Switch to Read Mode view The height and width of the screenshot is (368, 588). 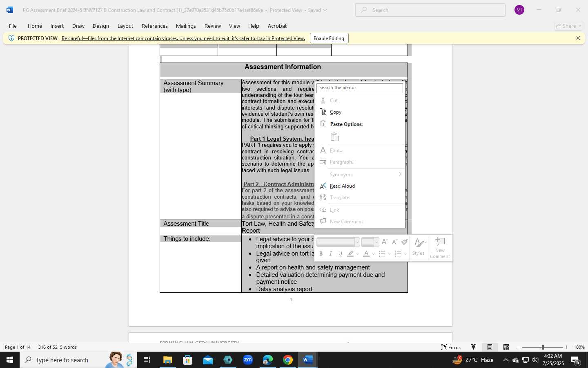click(473, 347)
